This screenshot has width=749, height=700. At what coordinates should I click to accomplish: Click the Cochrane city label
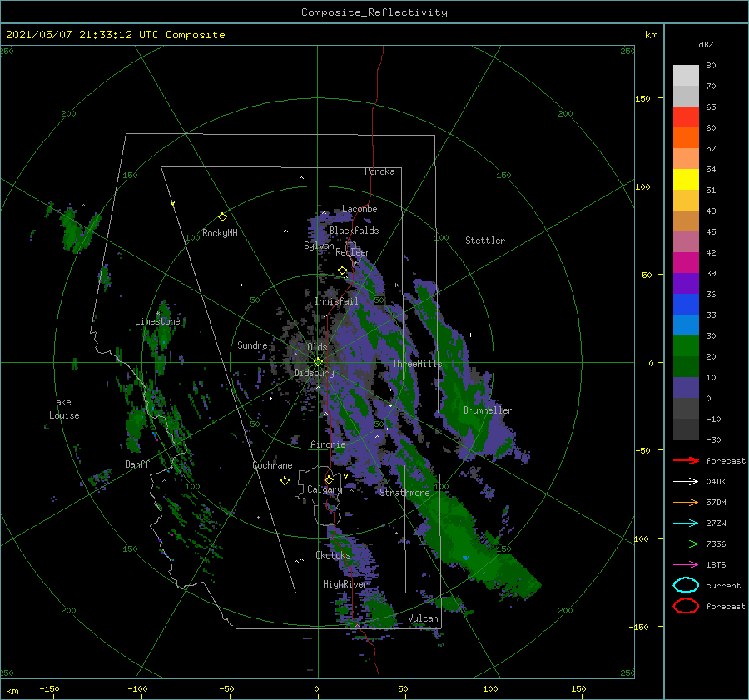[x=272, y=465]
